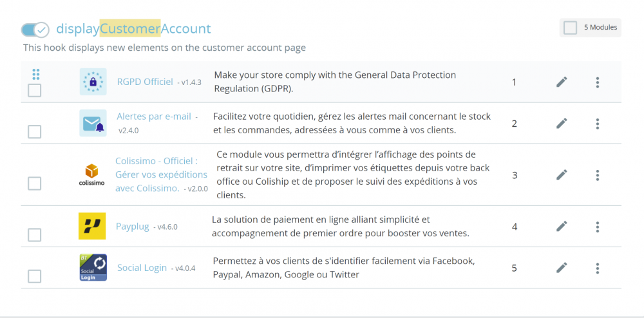Open the three-dot menu for Social Login
Image resolution: width=644 pixels, height=318 pixels.
598,267
